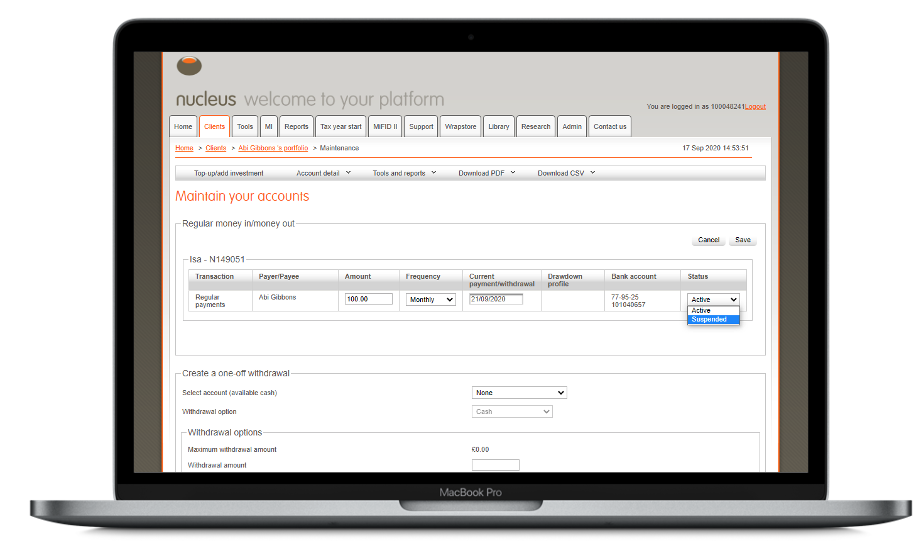Click the Save button
This screenshot has height=543, width=922.
pyautogui.click(x=743, y=240)
